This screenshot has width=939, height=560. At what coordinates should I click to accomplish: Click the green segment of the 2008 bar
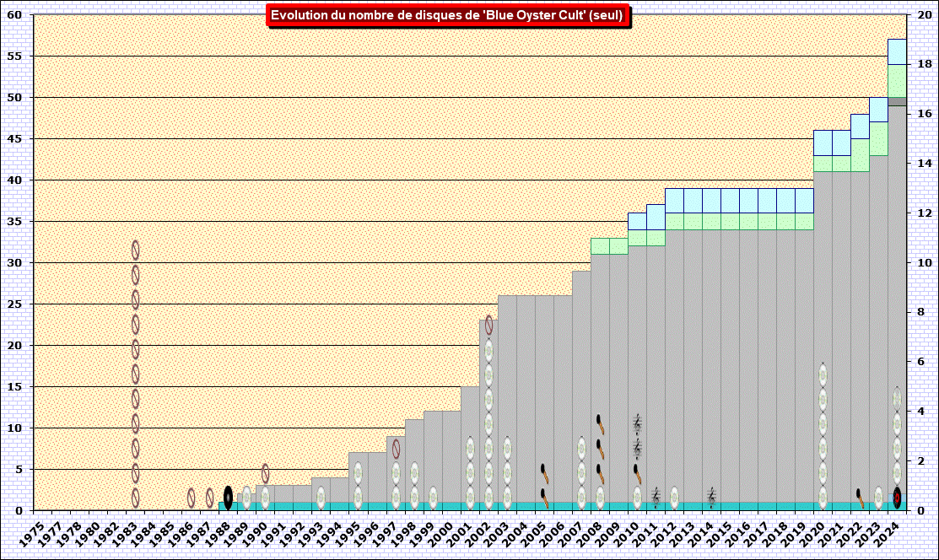[600, 246]
